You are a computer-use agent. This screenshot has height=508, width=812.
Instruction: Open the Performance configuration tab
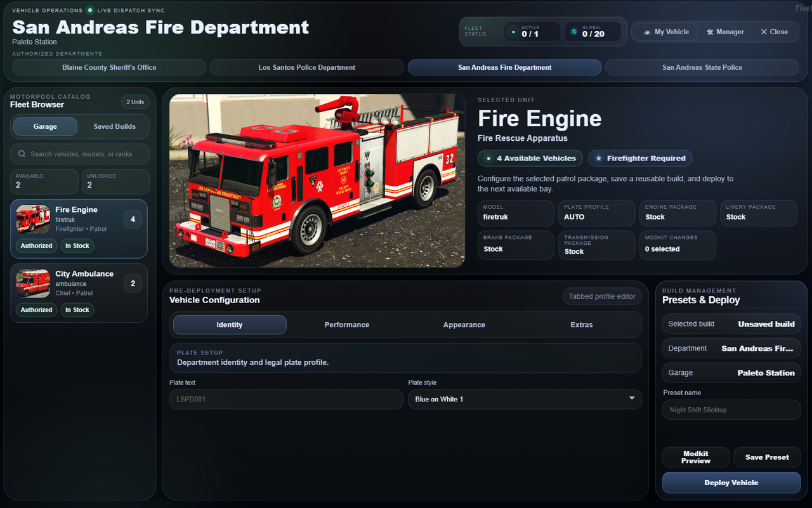click(347, 325)
